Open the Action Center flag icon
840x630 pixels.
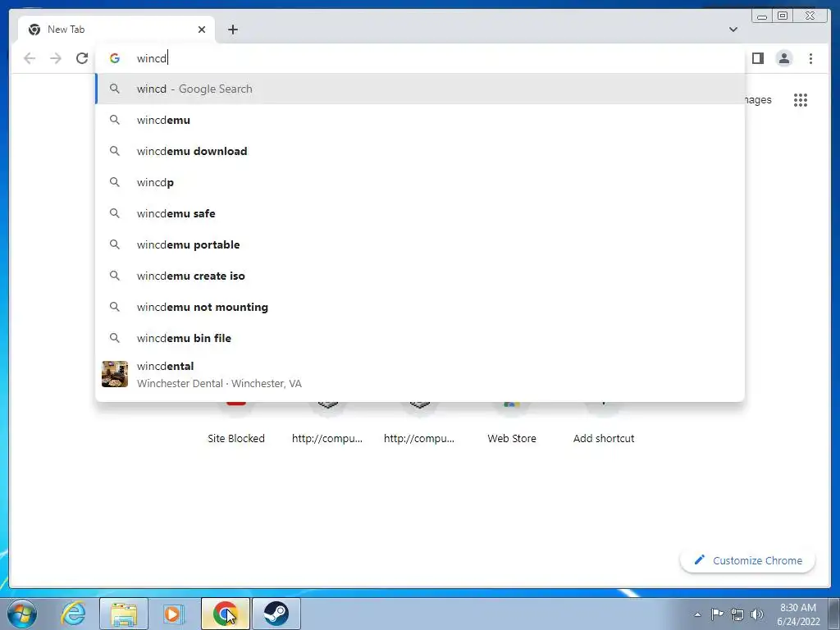(717, 614)
